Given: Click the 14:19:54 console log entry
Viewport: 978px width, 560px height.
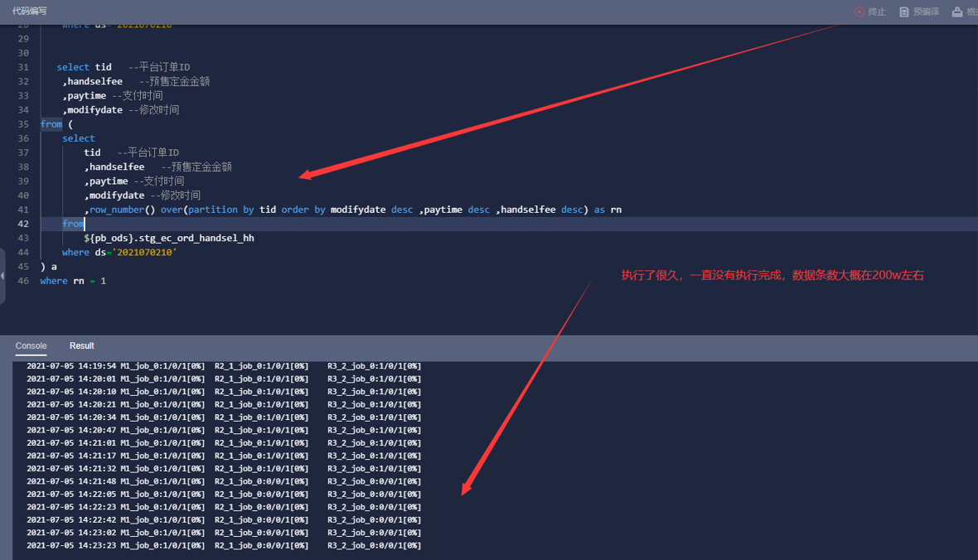Looking at the screenshot, I should [223, 366].
